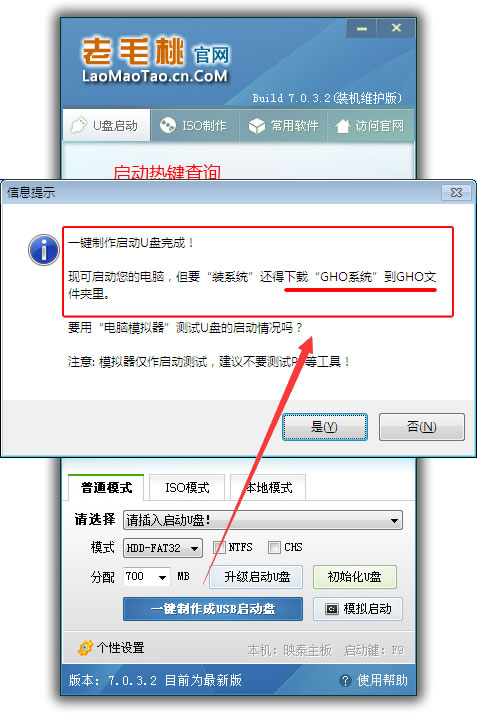The image size is (477, 713).
Task: Enable the NTFS checkbox
Action: coord(219,547)
